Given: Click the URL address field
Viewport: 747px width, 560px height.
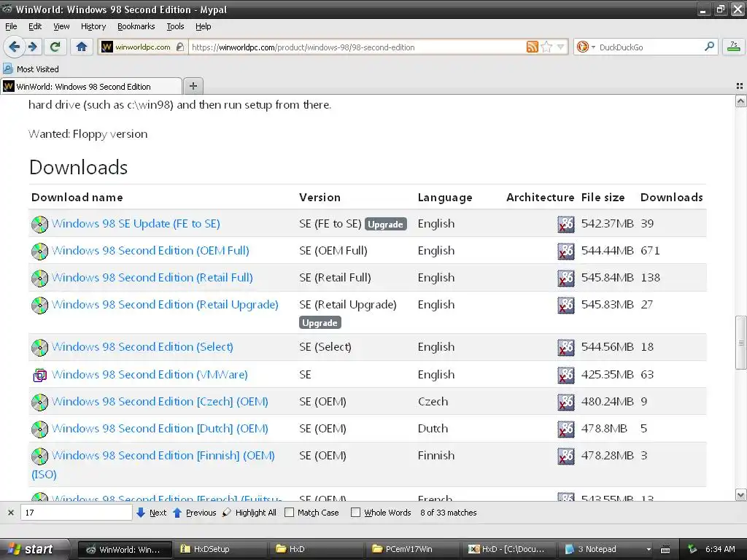Looking at the screenshot, I should click(x=356, y=47).
